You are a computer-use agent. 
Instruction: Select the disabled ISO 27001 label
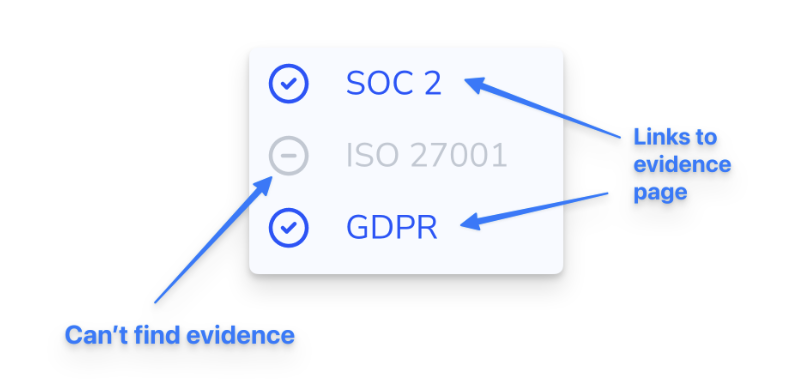pyautogui.click(x=426, y=155)
